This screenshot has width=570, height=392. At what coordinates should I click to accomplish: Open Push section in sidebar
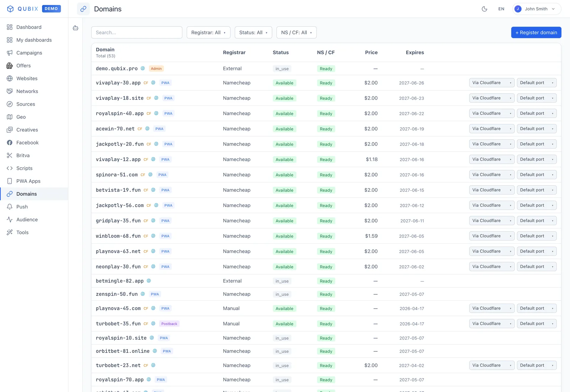click(x=34, y=207)
